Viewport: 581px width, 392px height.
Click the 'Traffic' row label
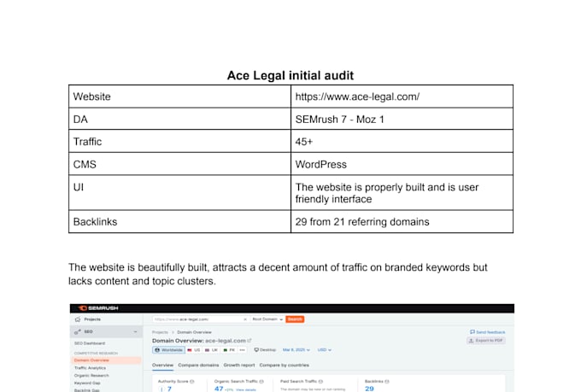point(87,142)
